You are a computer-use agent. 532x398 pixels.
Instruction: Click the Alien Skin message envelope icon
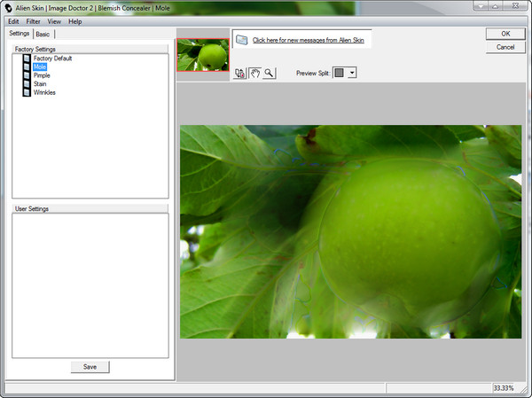pyautogui.click(x=240, y=40)
